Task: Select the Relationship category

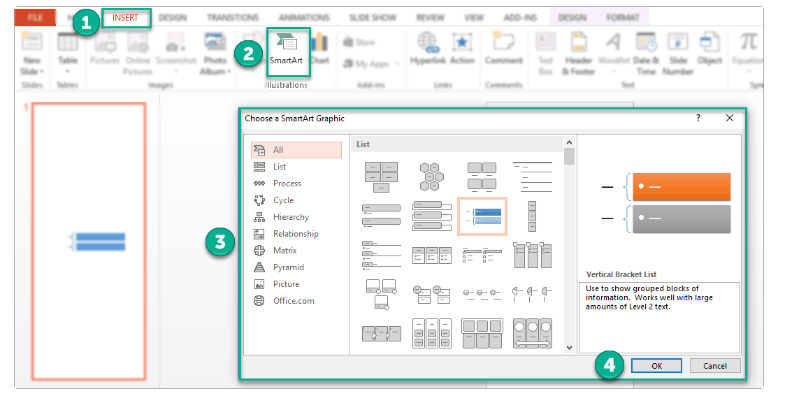Action: click(x=296, y=234)
